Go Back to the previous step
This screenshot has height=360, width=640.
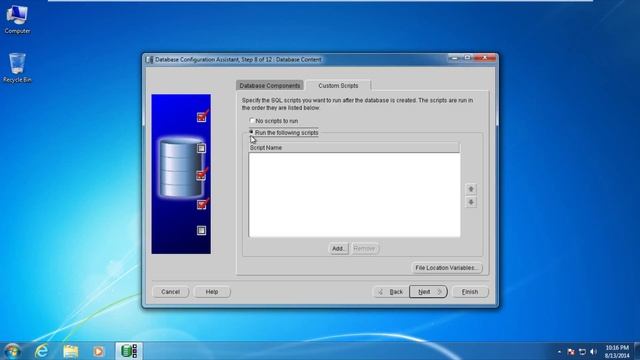(391, 292)
